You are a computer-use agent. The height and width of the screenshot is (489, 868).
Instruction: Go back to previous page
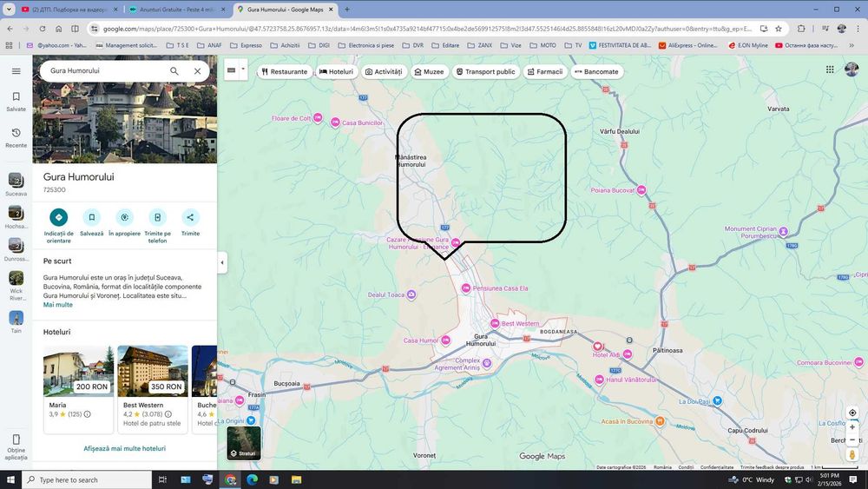tap(10, 29)
